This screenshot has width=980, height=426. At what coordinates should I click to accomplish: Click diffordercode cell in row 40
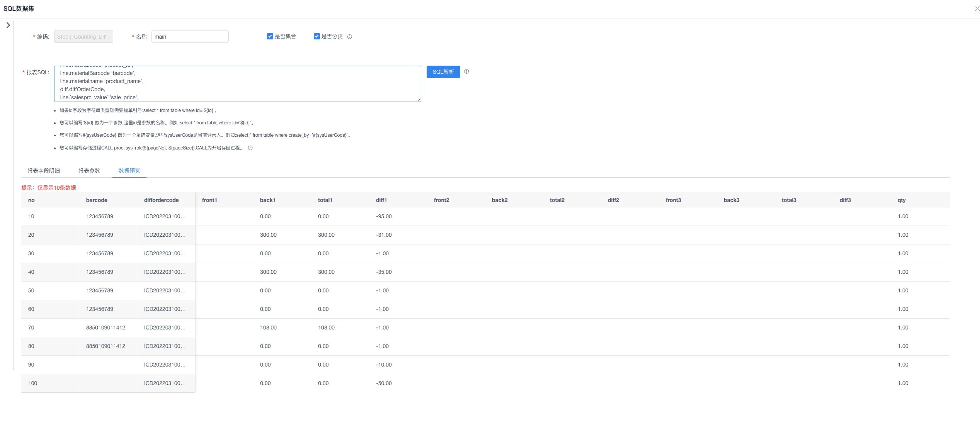[x=165, y=272]
